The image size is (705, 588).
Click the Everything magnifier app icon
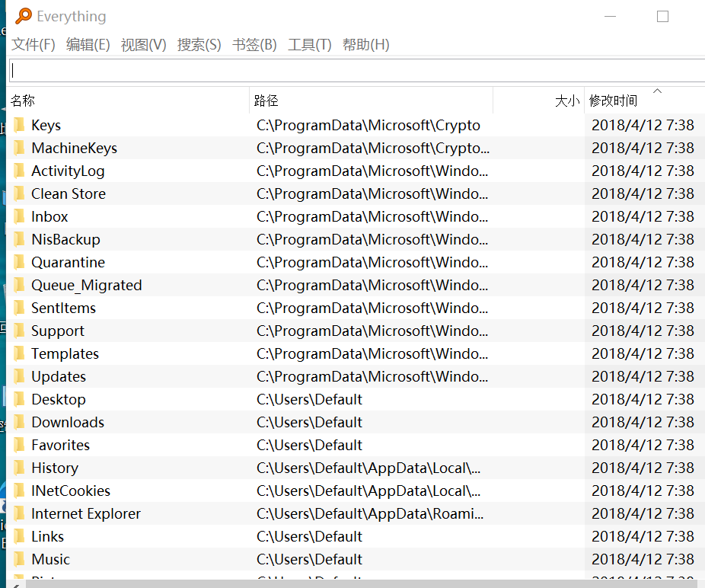(x=24, y=16)
